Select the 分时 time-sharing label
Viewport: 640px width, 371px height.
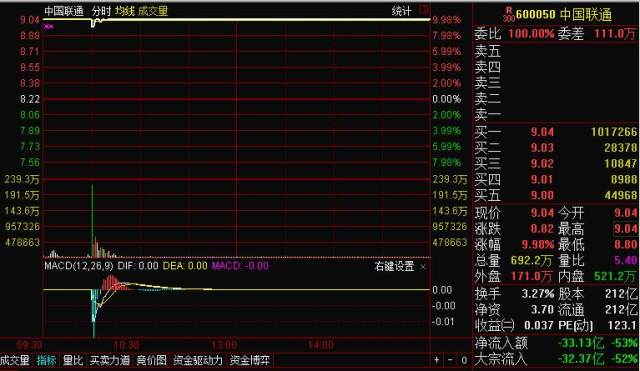pyautogui.click(x=101, y=11)
